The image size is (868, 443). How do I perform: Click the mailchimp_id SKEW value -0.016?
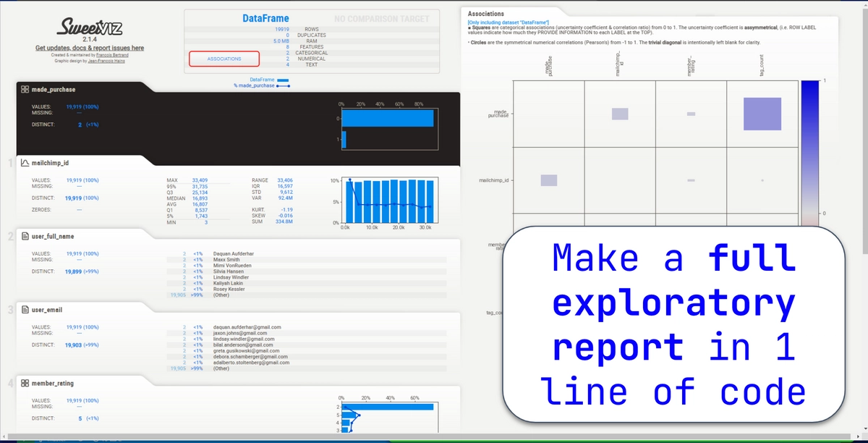click(x=286, y=216)
